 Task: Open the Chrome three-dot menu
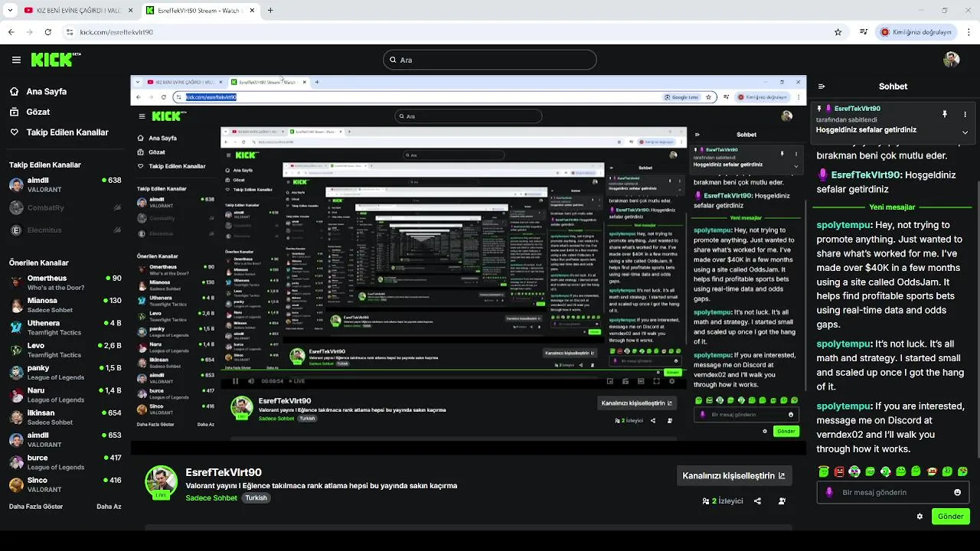[969, 32]
